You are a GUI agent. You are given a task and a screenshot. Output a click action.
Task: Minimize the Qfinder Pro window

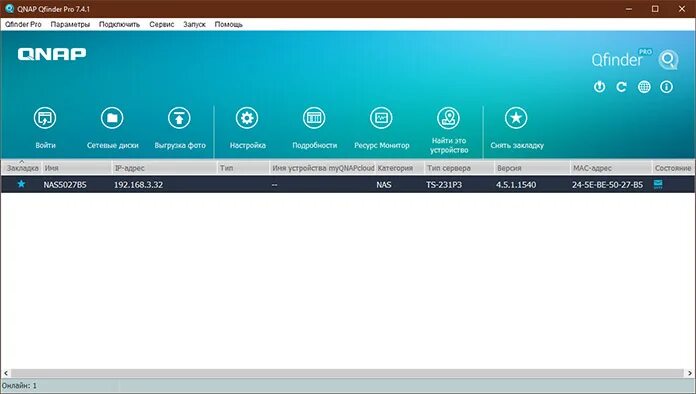(629, 9)
